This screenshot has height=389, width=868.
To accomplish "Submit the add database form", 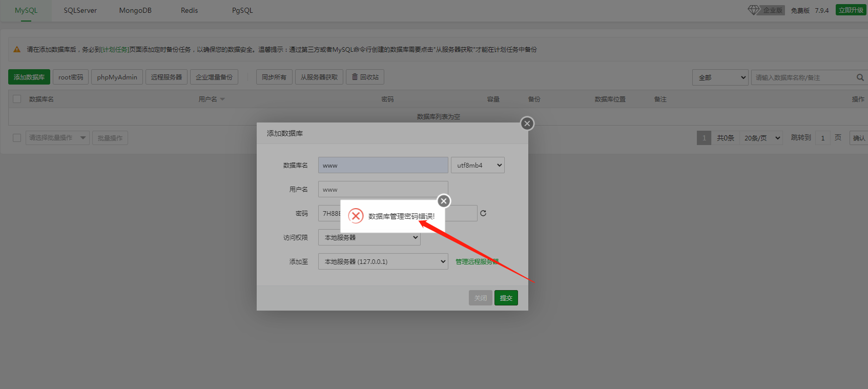I will 506,298.
